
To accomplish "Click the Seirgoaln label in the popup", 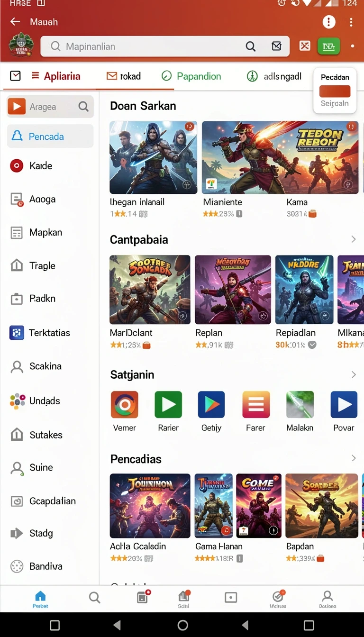I will 335,103.
